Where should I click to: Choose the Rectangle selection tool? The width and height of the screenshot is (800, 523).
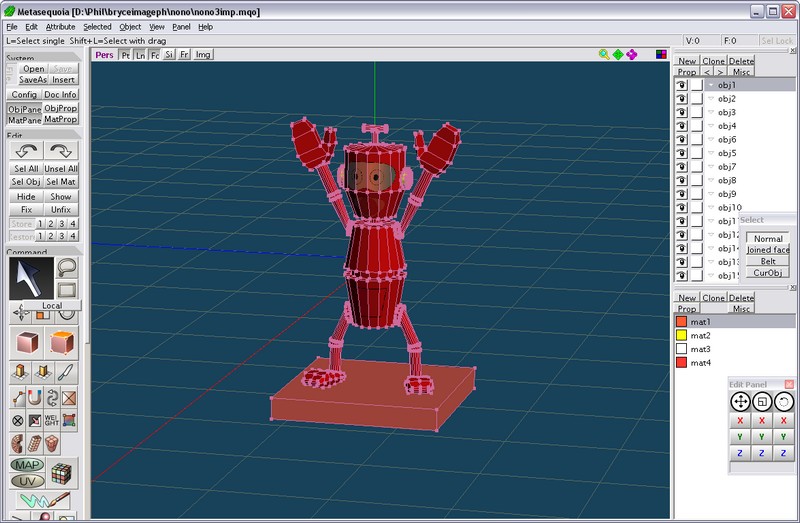pyautogui.click(x=67, y=290)
